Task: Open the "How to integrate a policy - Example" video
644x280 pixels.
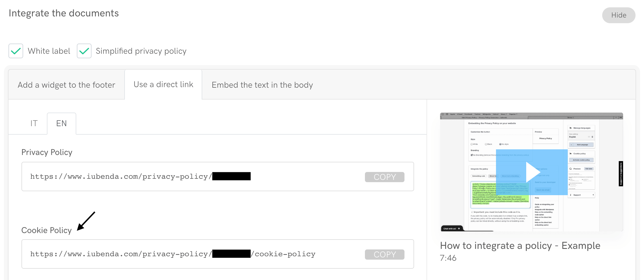Action: pos(520,245)
